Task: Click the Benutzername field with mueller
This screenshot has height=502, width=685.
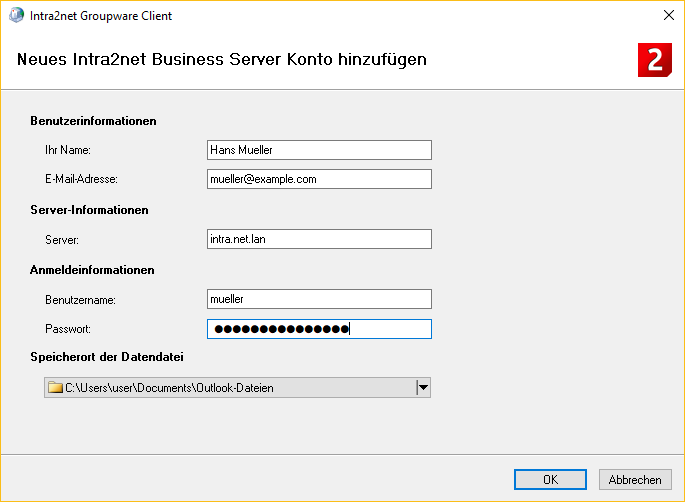Action: [319, 299]
